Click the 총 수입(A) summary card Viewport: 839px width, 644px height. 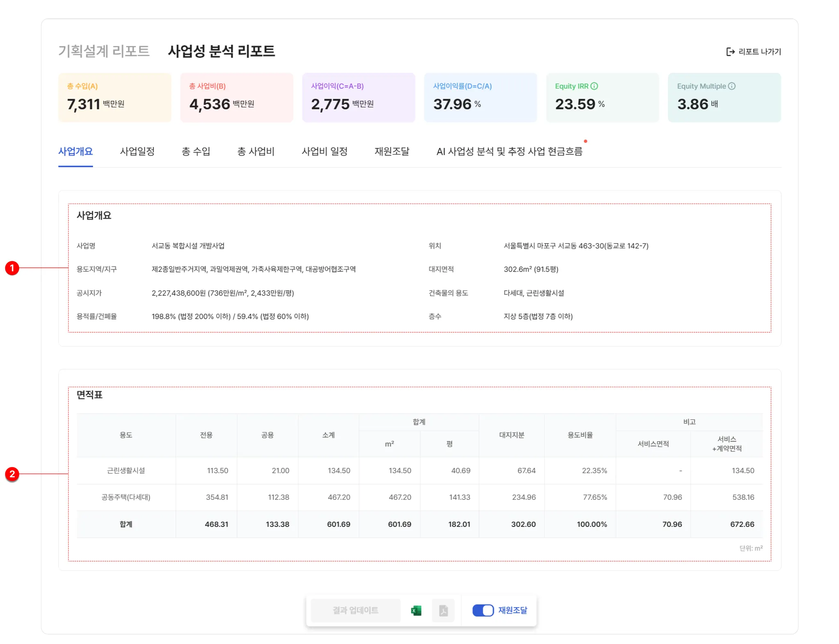click(115, 98)
